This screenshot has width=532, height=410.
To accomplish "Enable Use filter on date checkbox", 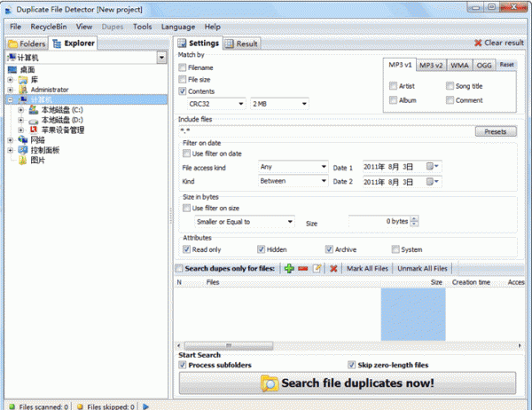I will pyautogui.click(x=186, y=154).
